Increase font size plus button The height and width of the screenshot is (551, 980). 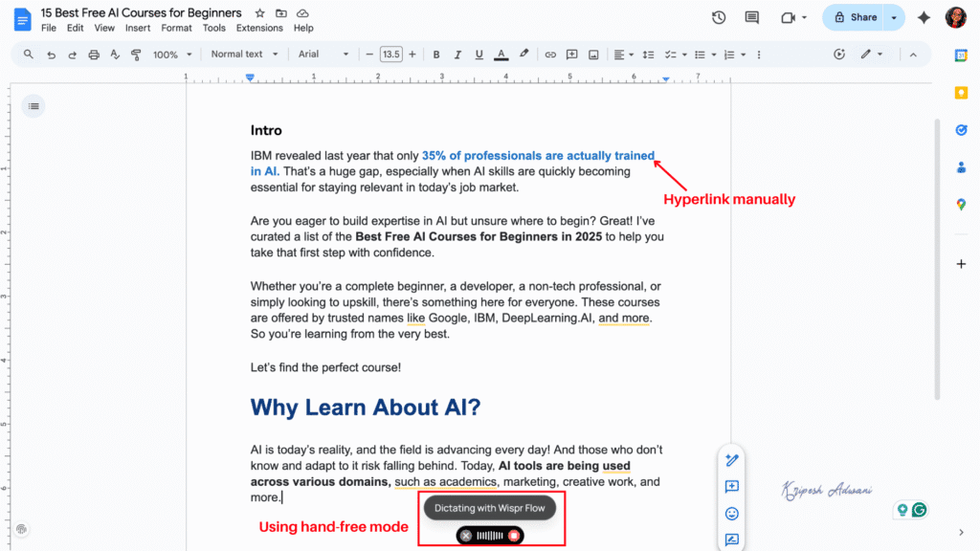pos(412,55)
